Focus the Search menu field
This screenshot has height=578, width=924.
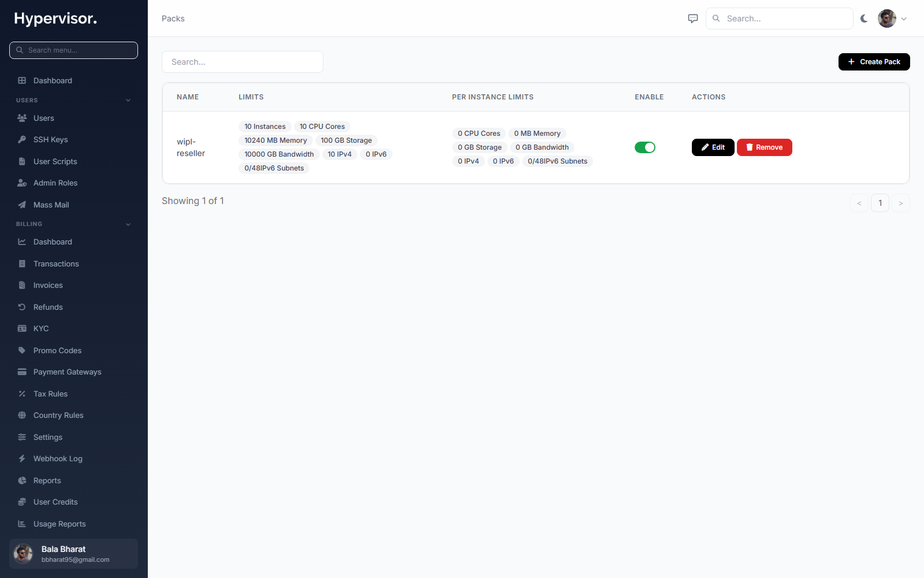point(74,50)
